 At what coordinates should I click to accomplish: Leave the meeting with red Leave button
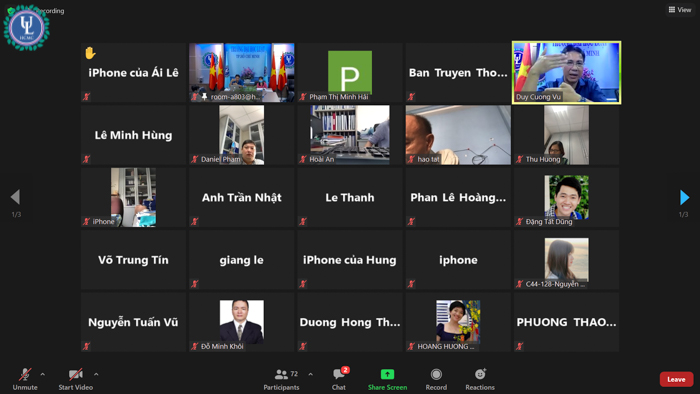point(676,379)
